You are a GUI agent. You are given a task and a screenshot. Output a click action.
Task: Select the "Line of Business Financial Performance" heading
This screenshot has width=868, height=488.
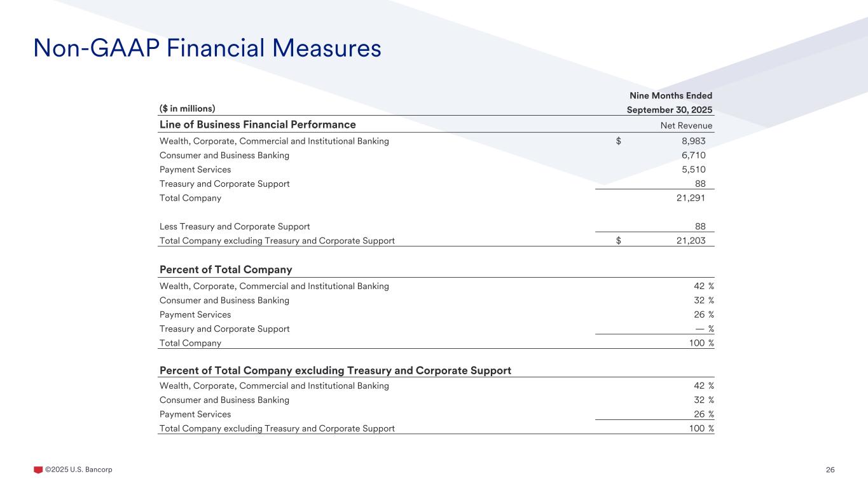pyautogui.click(x=258, y=125)
